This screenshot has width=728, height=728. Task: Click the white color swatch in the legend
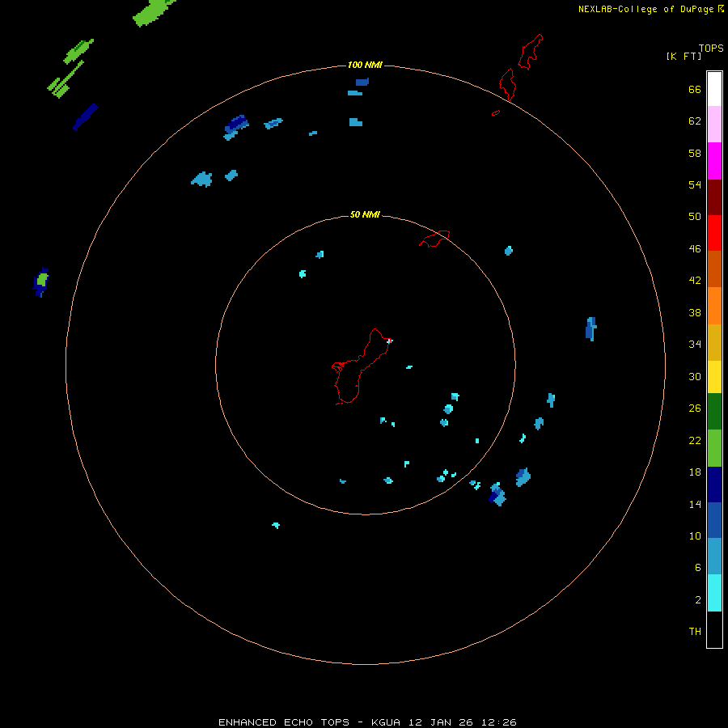714,89
